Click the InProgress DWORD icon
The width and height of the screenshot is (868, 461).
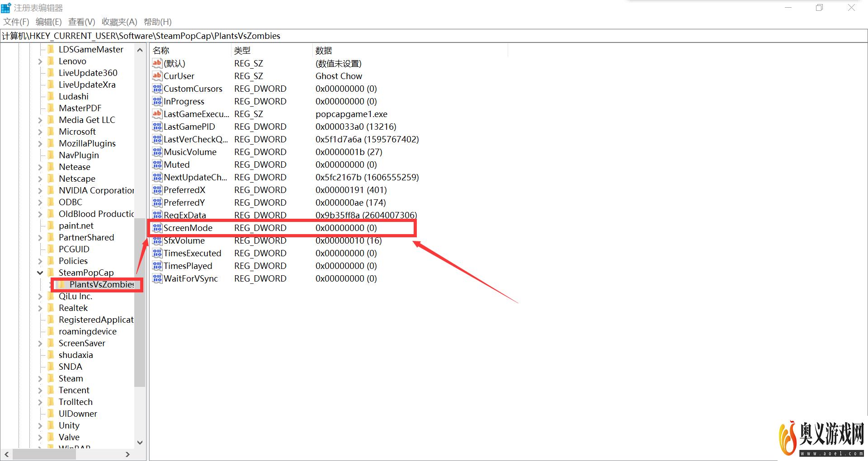point(157,101)
